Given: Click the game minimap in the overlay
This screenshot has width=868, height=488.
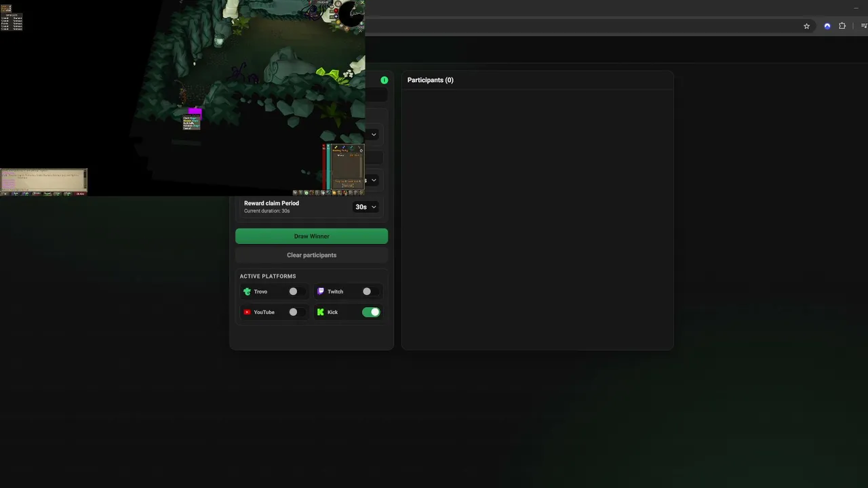Looking at the screenshot, I should coord(351,13).
